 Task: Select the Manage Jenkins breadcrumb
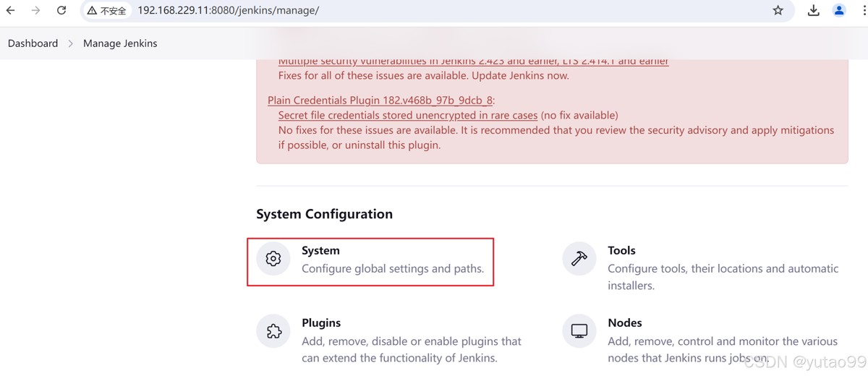coord(120,43)
